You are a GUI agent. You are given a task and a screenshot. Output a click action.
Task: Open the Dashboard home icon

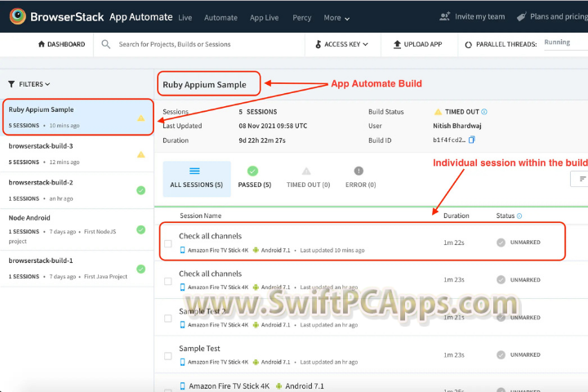coord(42,44)
